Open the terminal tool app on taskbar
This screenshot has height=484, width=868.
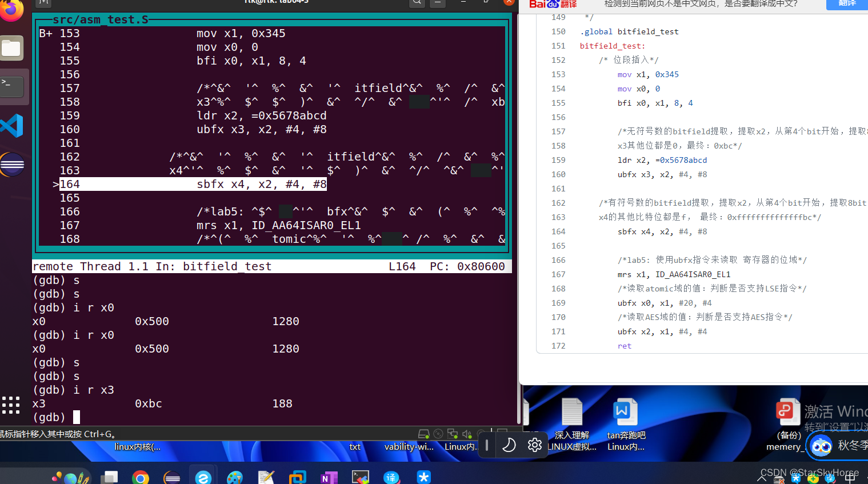pyautogui.click(x=360, y=477)
